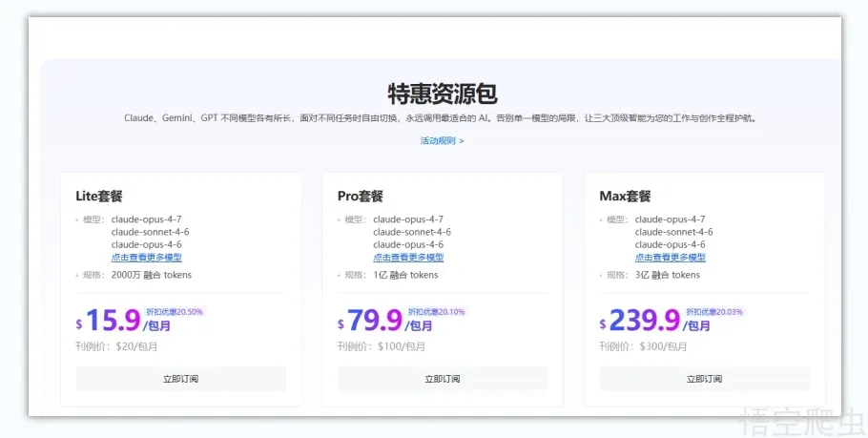Click the 3亿 融合 tokens spec
The height and width of the screenshot is (438, 868).
click(x=668, y=275)
